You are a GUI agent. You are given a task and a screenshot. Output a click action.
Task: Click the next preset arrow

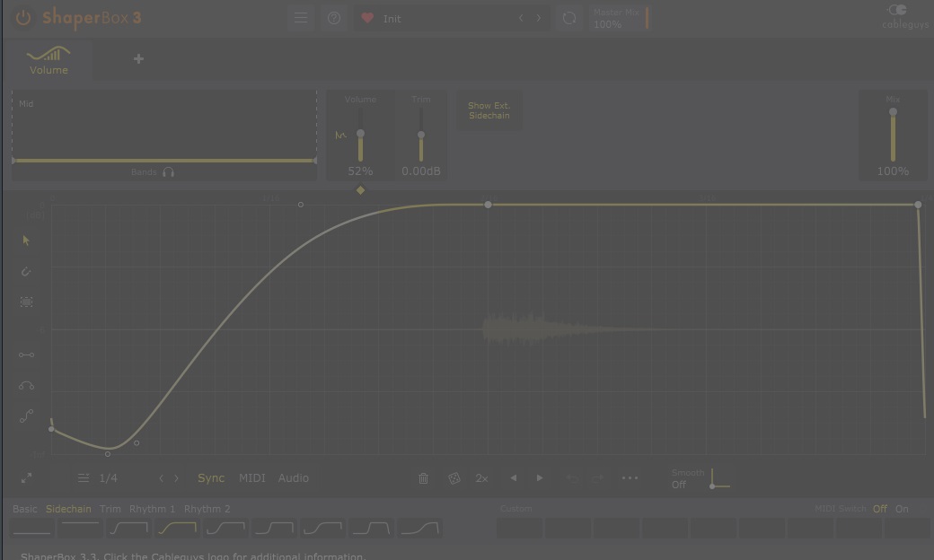[538, 17]
